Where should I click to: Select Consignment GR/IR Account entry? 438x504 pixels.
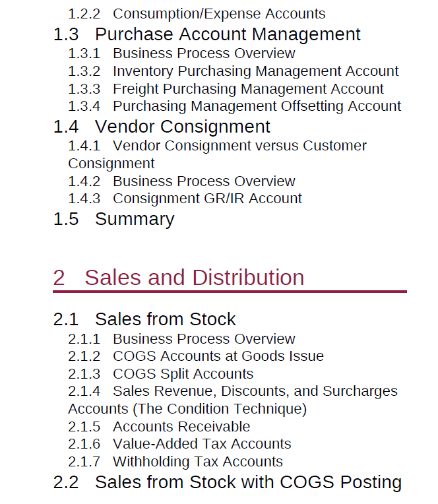point(185,199)
